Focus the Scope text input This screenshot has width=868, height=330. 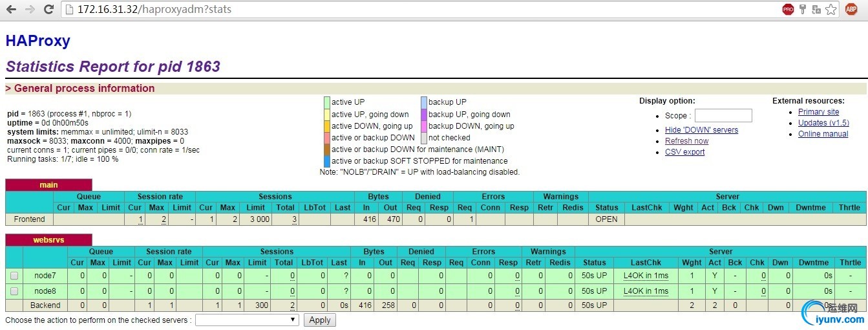coord(723,116)
